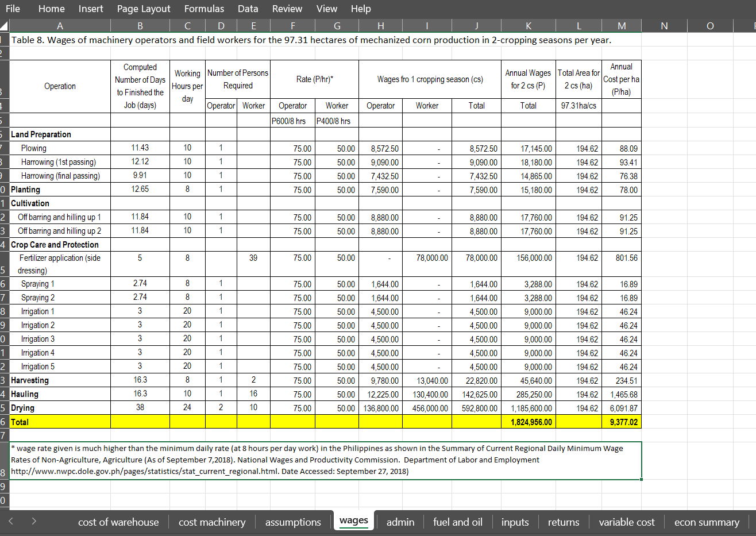This screenshot has width=756, height=536.
Task: Select fertilizer worker wages 78,000.00
Action: click(427, 264)
